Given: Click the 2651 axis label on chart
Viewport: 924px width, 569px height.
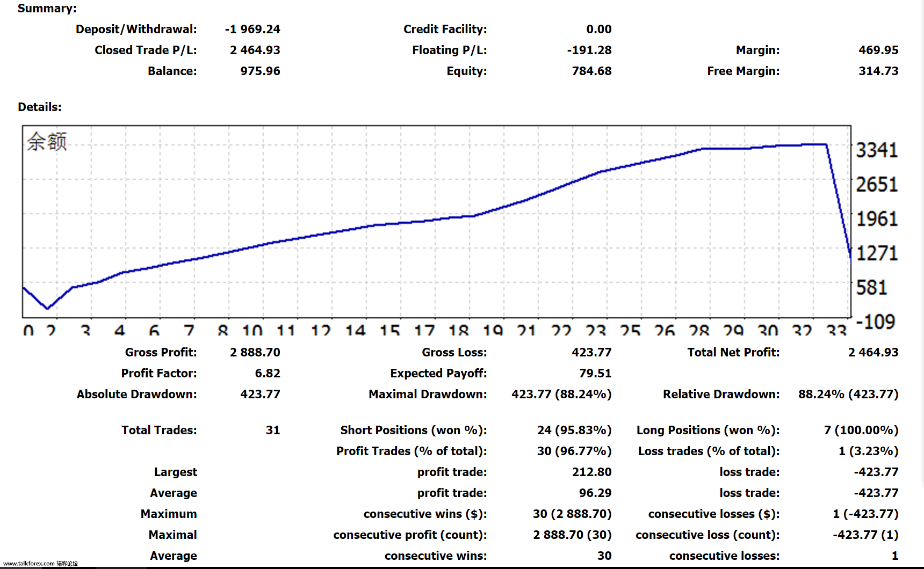Looking at the screenshot, I should click(877, 185).
